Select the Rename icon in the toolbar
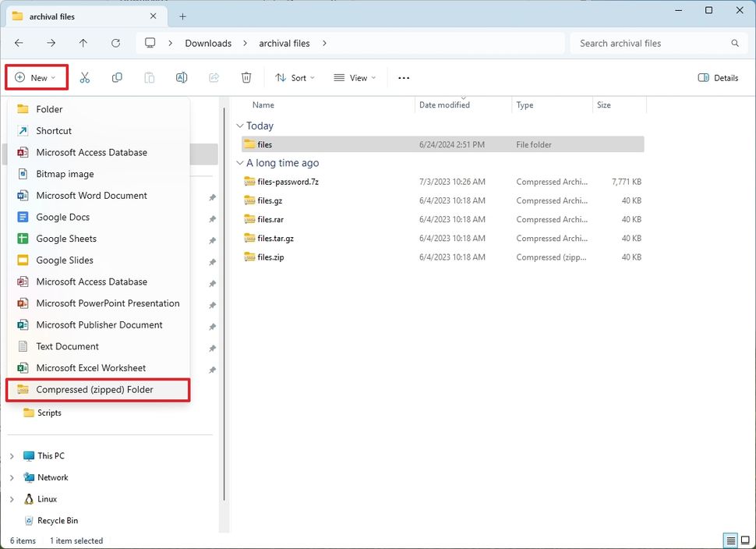This screenshot has height=549, width=756. coord(182,77)
